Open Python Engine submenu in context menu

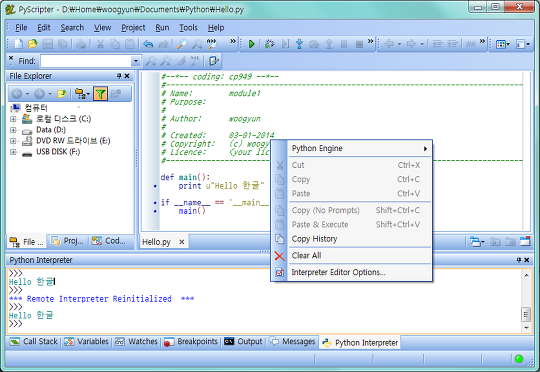[x=360, y=148]
